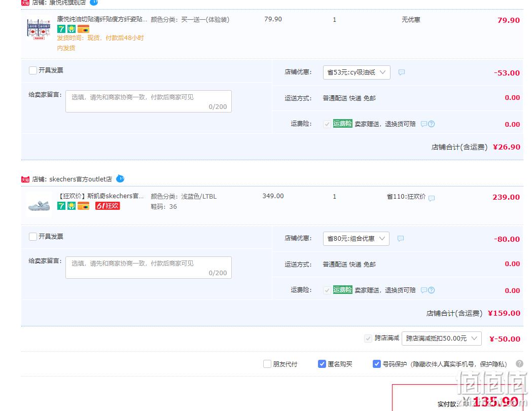
Task: Click the 颜色分类: 买一送一(体验装) text
Action: 190,20
